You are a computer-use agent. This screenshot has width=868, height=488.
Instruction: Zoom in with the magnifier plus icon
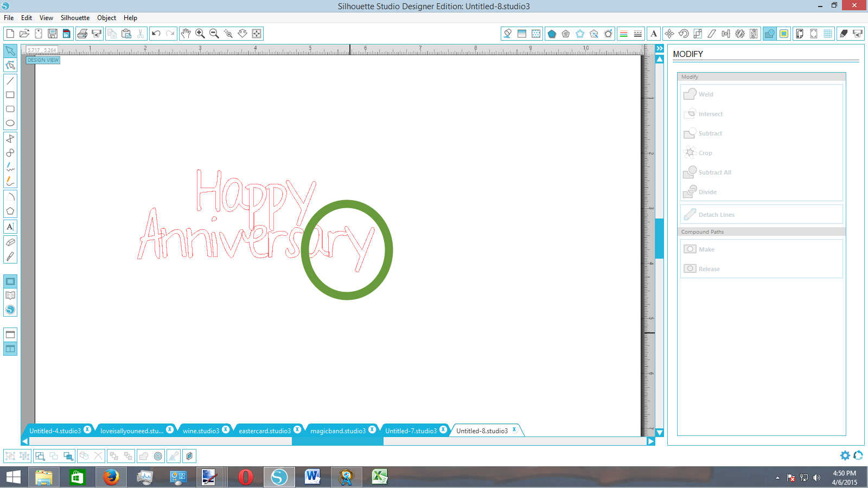click(200, 34)
